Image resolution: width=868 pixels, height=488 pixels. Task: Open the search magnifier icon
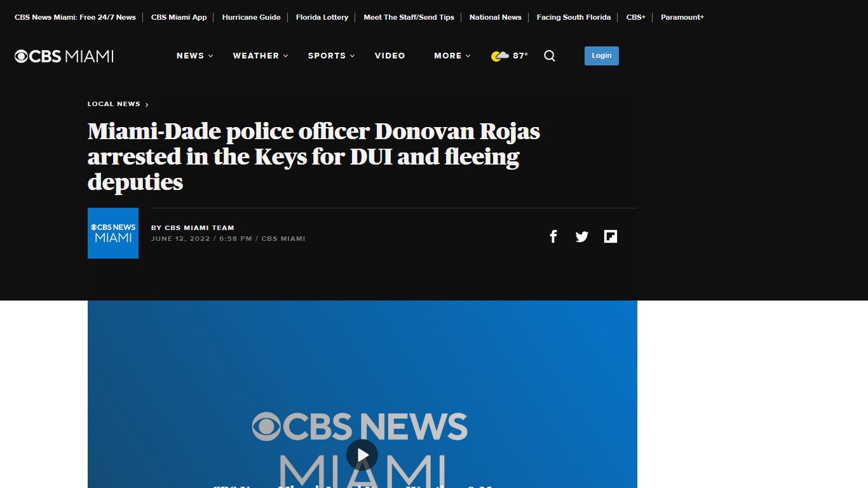pos(550,56)
